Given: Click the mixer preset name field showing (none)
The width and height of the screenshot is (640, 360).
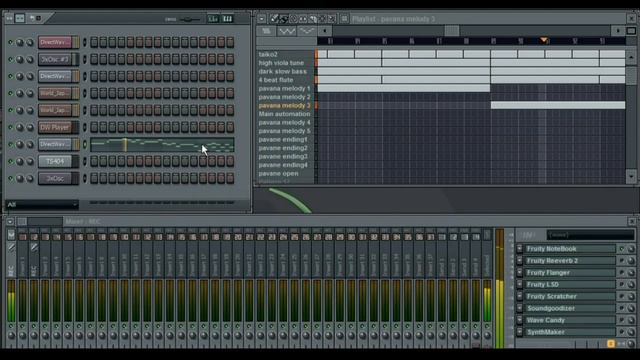Looking at the screenshot, I should (x=590, y=235).
